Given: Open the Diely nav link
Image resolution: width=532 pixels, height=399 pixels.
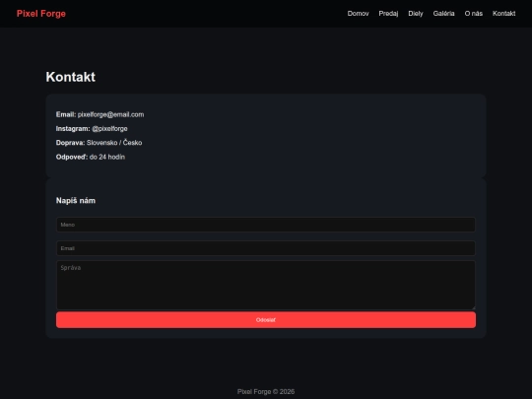Looking at the screenshot, I should tap(416, 14).
